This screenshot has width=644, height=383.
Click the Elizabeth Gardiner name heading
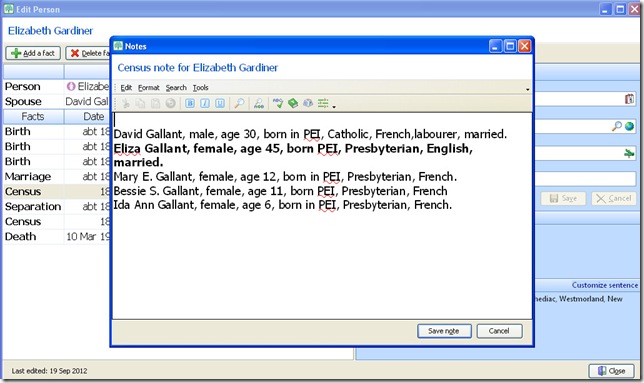pos(50,31)
